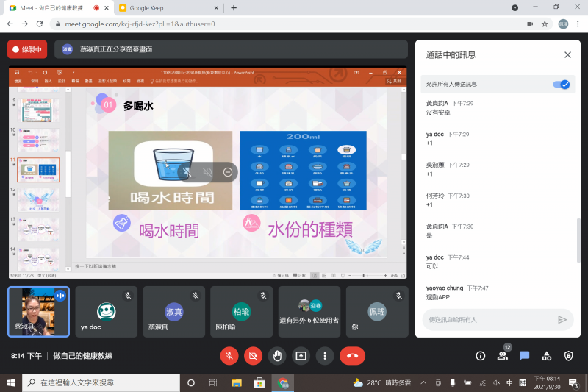Leave the call with red hangup button
Viewport: 588px width, 392px height.
352,356
